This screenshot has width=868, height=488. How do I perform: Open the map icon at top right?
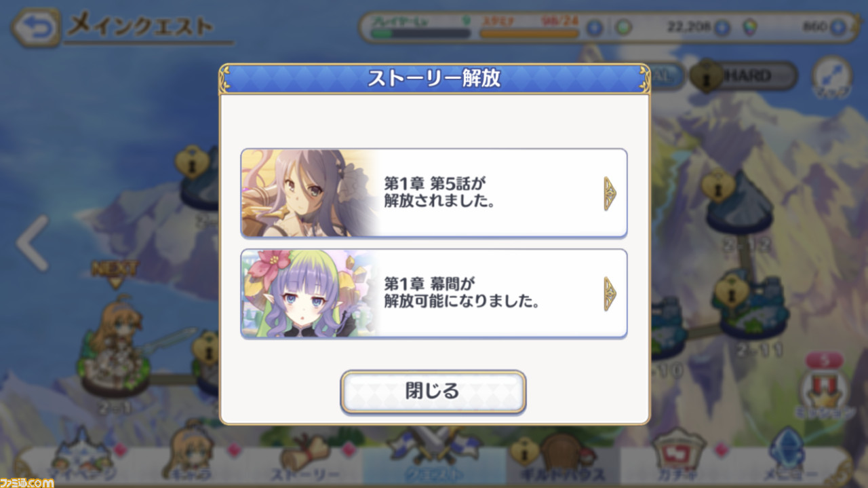pyautogui.click(x=831, y=78)
